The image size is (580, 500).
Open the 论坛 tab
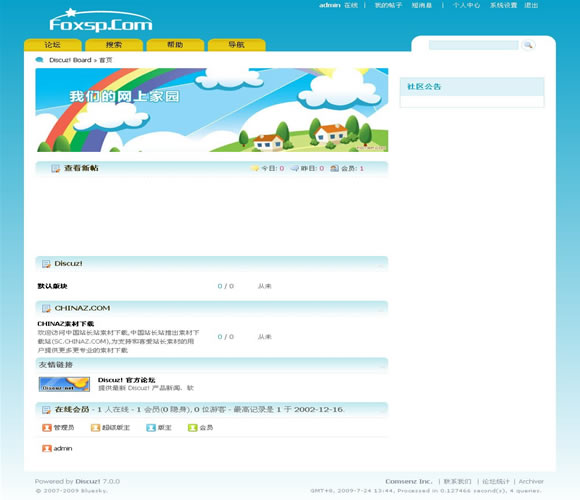[53, 45]
